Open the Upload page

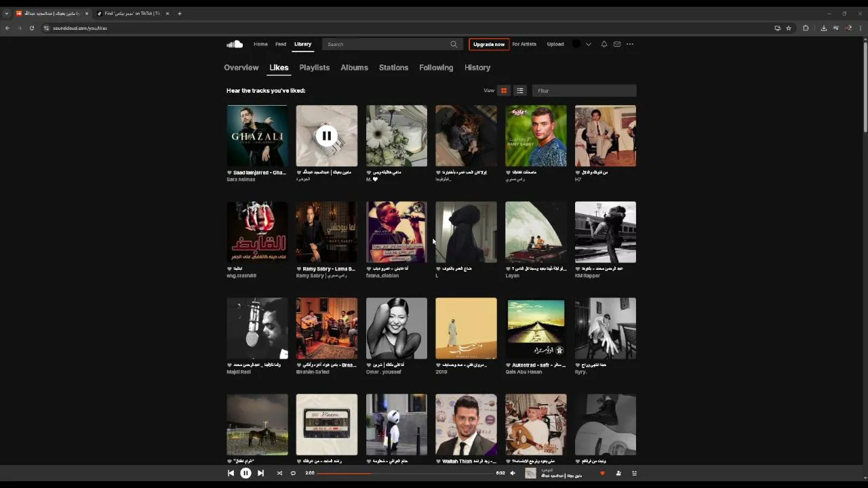click(x=555, y=44)
